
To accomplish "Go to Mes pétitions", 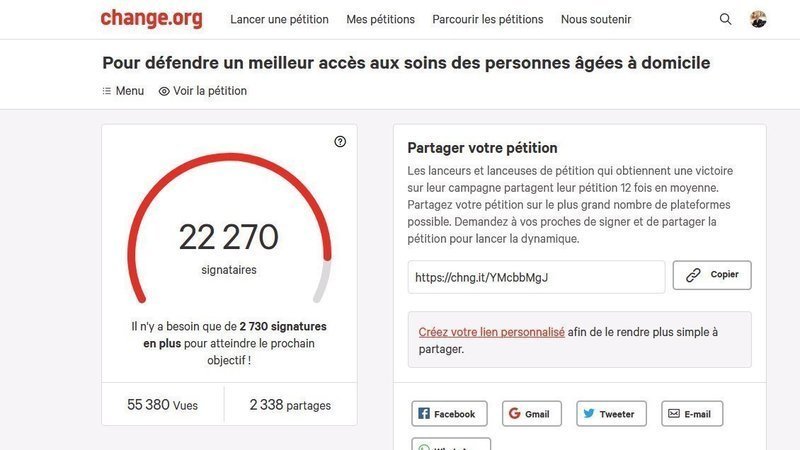I will tap(380, 19).
